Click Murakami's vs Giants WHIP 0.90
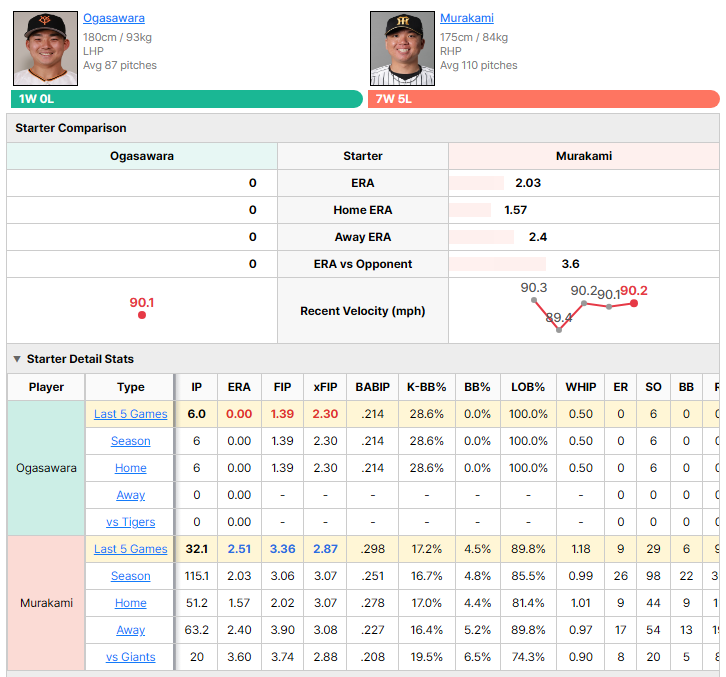 tap(581, 657)
